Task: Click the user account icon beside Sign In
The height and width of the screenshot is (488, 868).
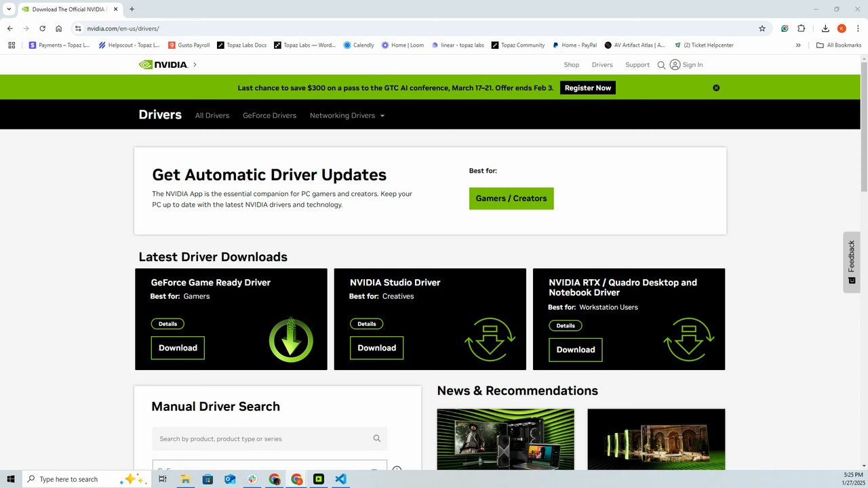Action: 675,64
